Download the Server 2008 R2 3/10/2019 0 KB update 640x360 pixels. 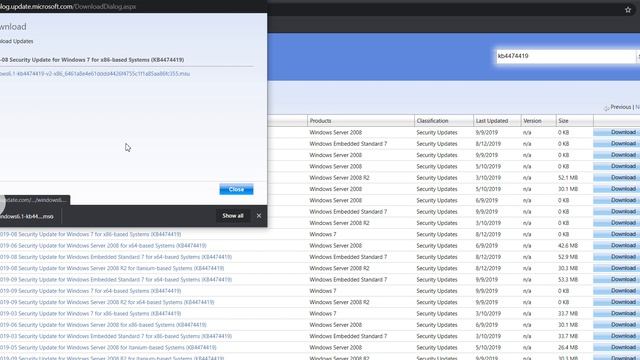[x=616, y=223]
